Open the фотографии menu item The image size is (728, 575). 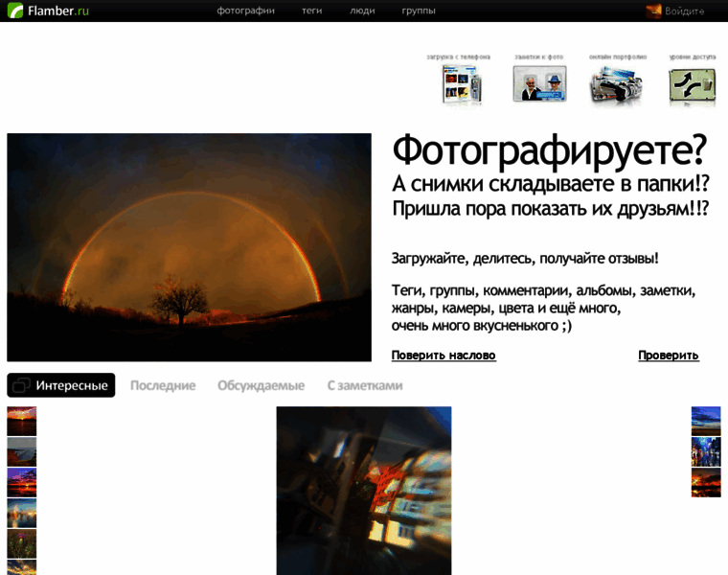(x=245, y=11)
